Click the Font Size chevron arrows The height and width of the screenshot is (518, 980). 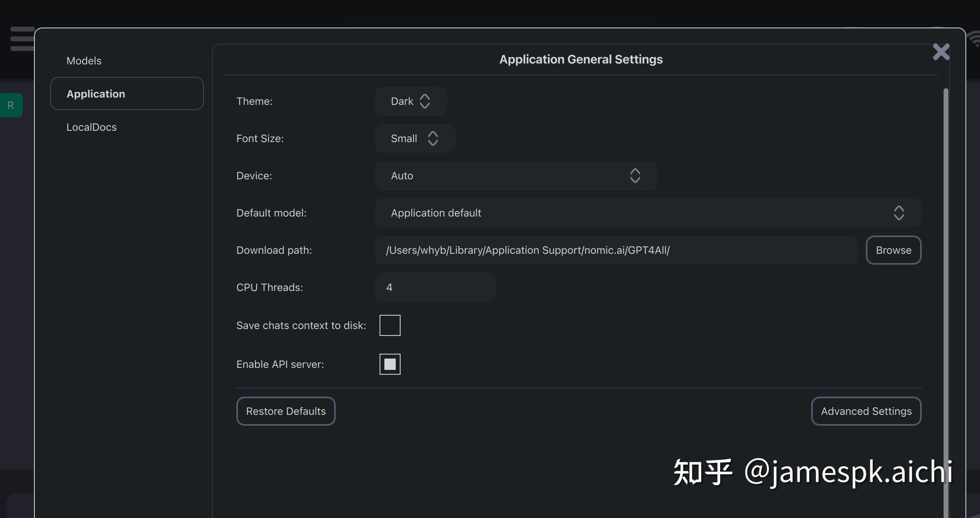coord(433,138)
